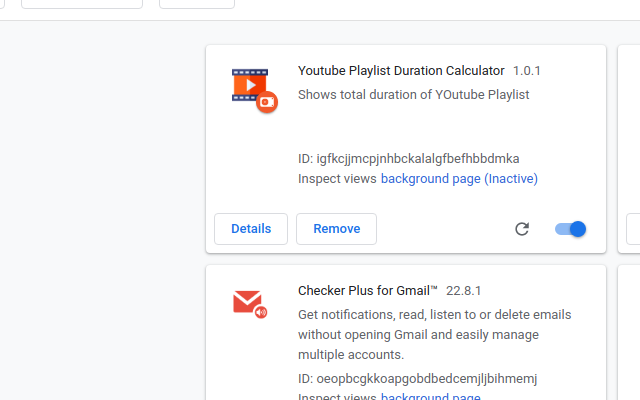Click the Checker Plus for Gmail envelope icon

click(x=250, y=304)
